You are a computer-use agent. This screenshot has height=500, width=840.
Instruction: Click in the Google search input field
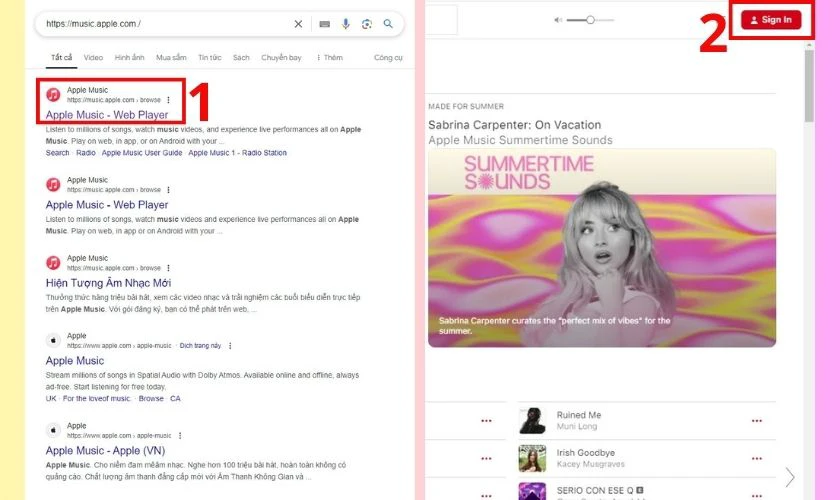pos(166,24)
